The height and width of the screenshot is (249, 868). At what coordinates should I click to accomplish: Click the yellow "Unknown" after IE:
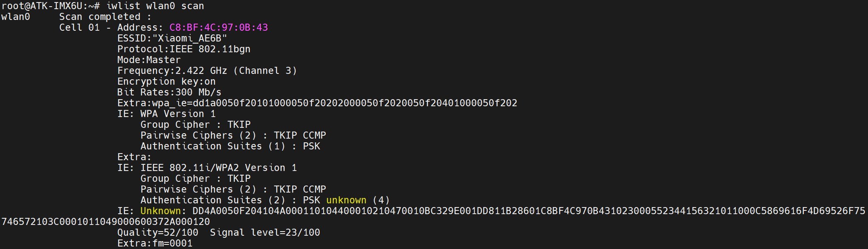[160, 211]
